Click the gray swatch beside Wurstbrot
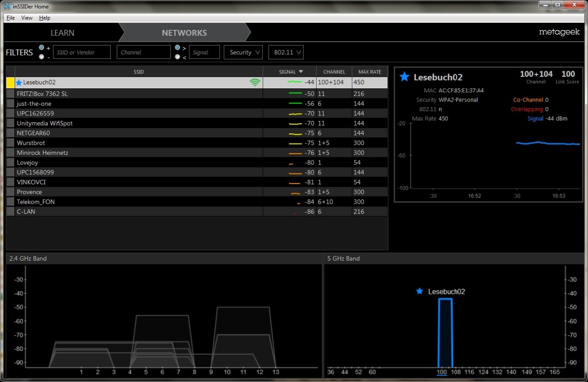Screen dimensions: 588x382 click(x=10, y=143)
